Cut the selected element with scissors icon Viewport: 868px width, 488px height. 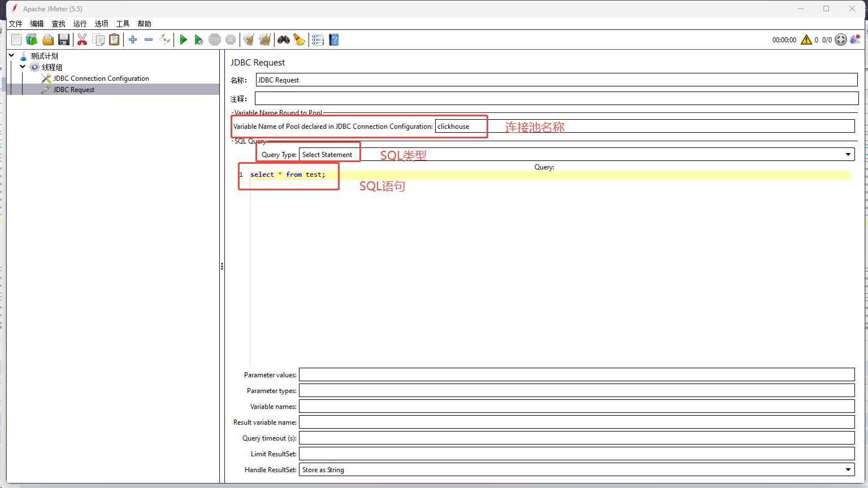click(82, 40)
